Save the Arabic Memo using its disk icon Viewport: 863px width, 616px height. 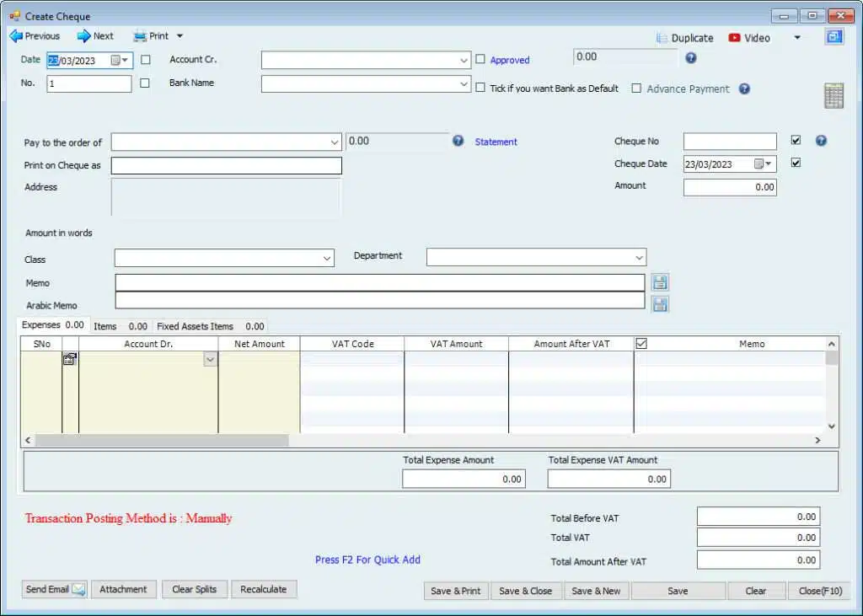(x=660, y=304)
